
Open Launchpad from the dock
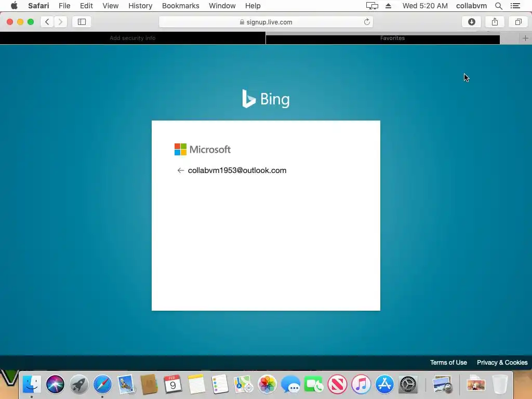pos(79,384)
